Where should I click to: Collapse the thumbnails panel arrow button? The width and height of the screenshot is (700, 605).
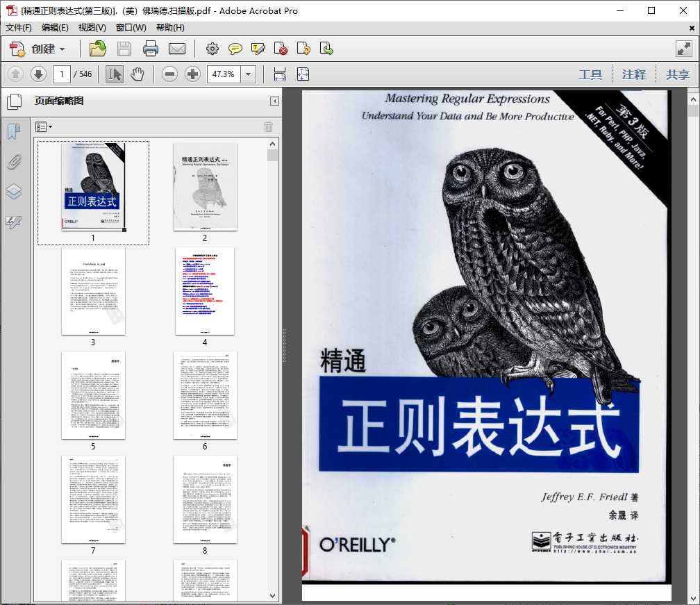274,101
